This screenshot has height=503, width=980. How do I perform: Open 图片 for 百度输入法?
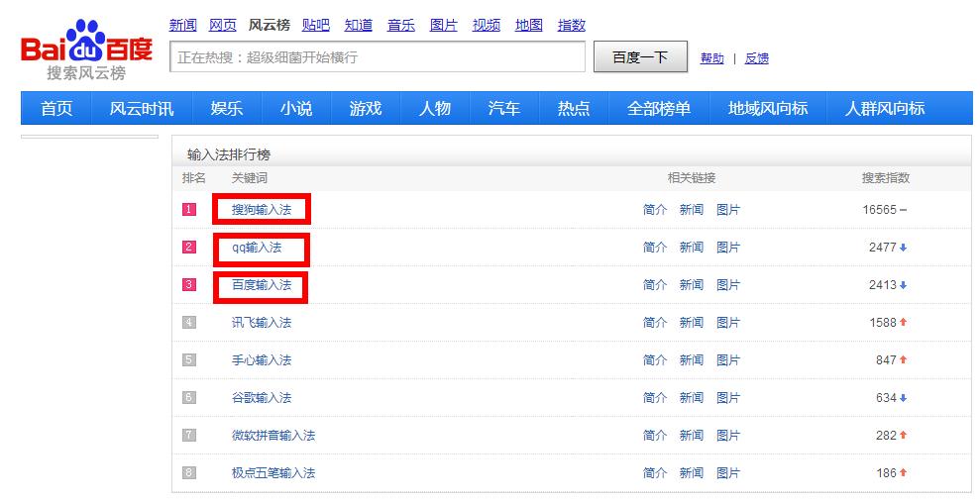tap(728, 285)
